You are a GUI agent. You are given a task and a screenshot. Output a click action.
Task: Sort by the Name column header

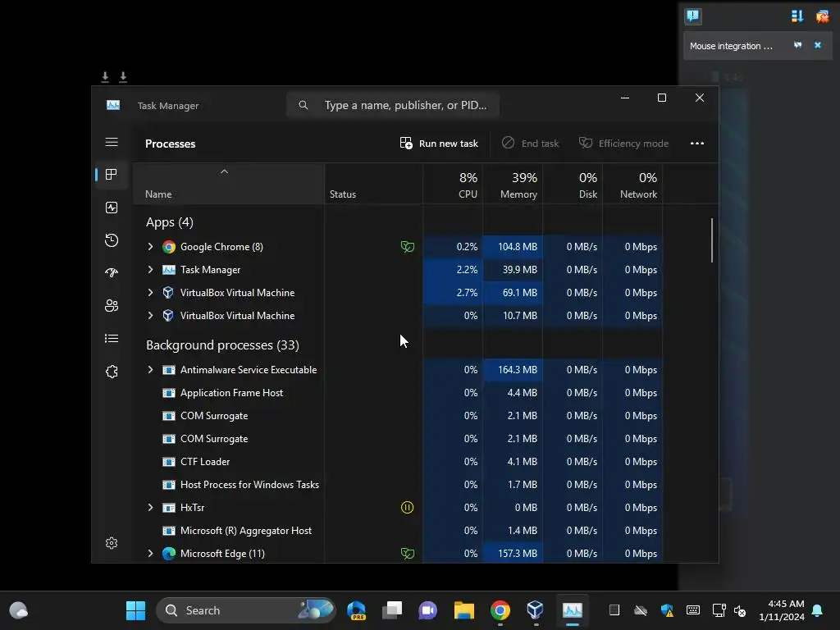click(229, 184)
